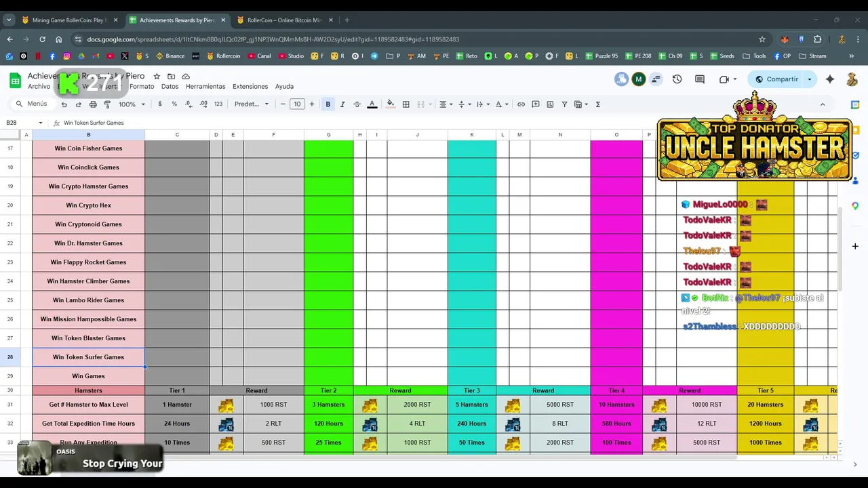Viewport: 868px width, 488px height.
Task: Start a Meet call with camera icon
Action: [x=724, y=79]
